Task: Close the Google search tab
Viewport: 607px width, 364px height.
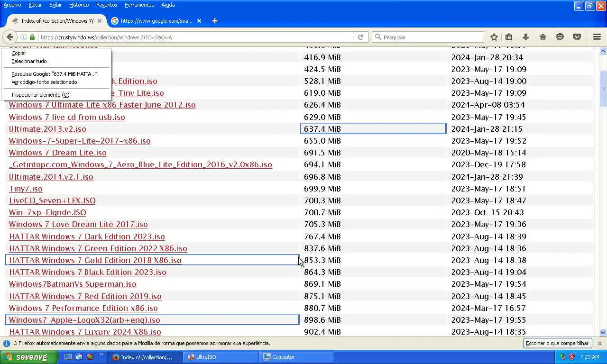Action: pyautogui.click(x=199, y=21)
